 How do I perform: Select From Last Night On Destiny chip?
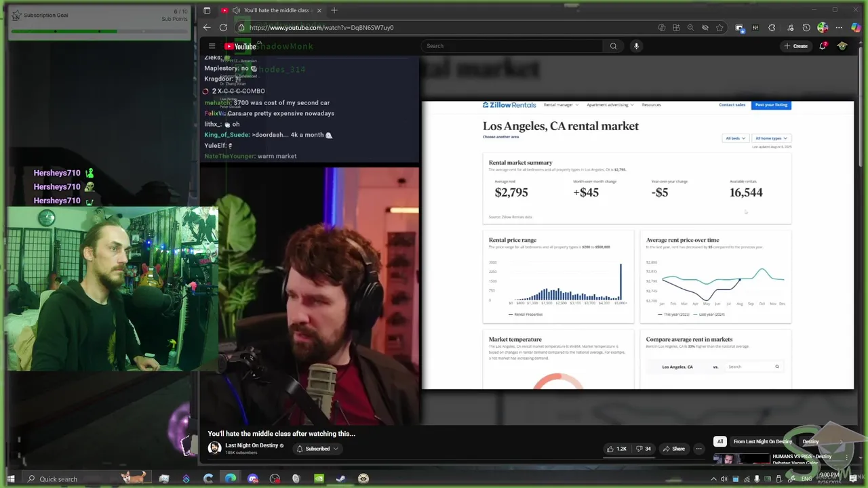762,441
